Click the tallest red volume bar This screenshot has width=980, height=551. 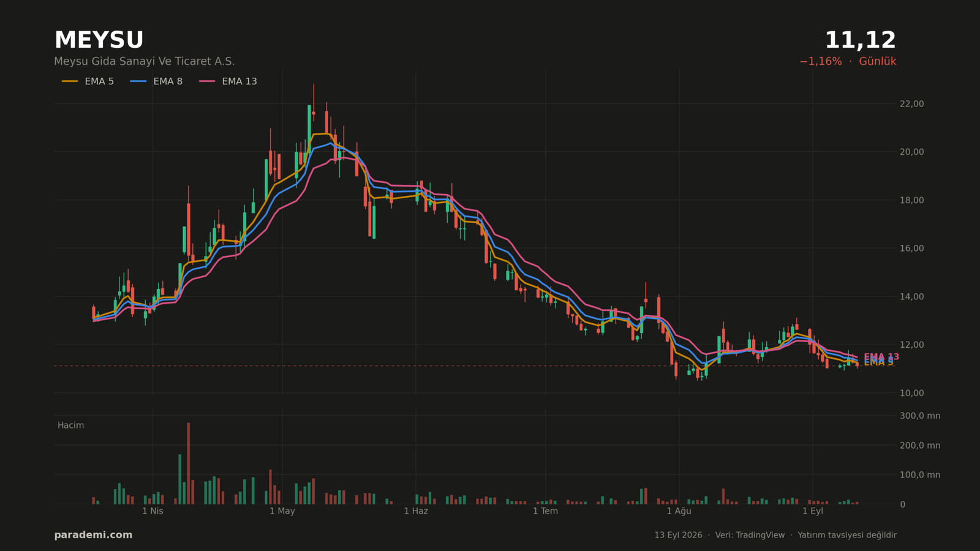coord(189,463)
